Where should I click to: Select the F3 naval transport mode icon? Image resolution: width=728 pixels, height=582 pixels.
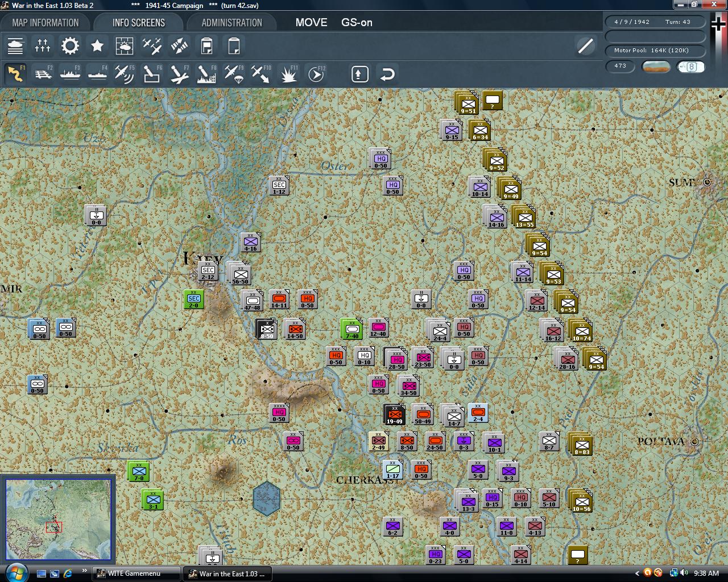pyautogui.click(x=70, y=73)
